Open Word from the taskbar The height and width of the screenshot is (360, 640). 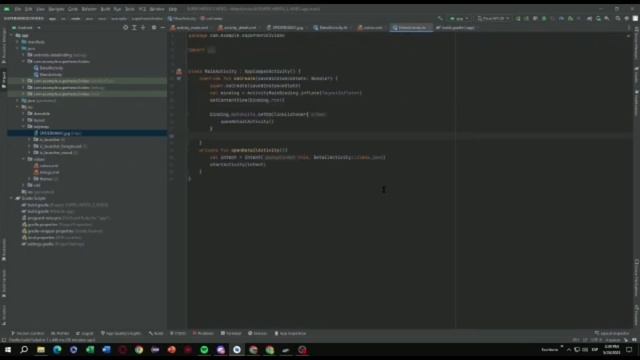(x=106, y=350)
